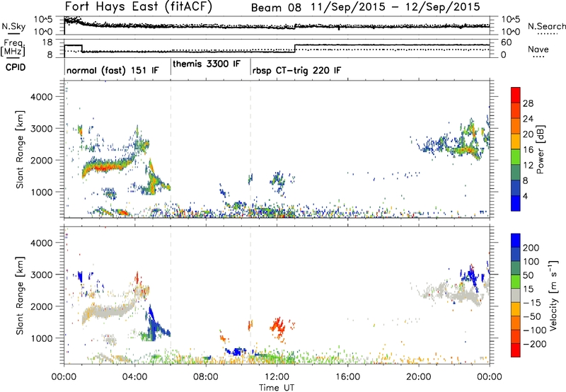Click the '16:00' time tick label
Screen dimensions: 566x392
[347, 377]
